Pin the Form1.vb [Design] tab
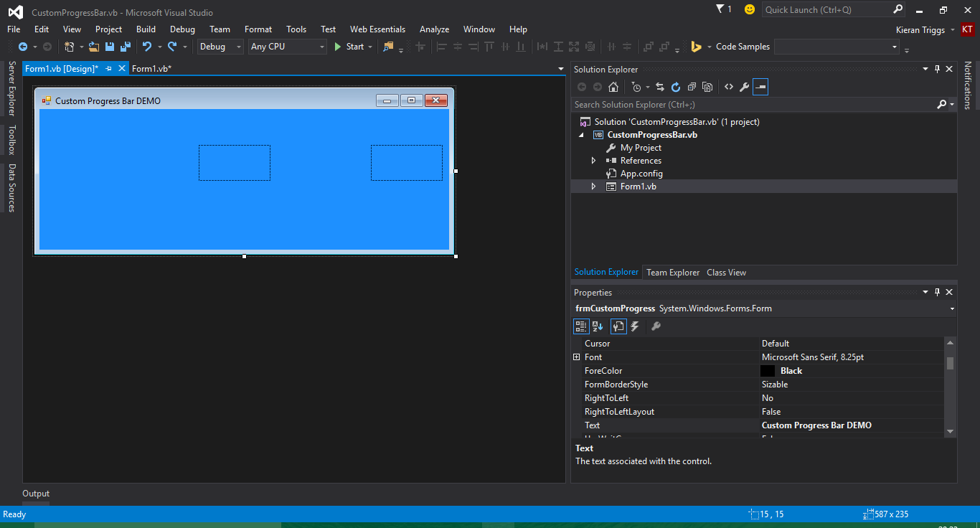Image resolution: width=980 pixels, height=528 pixels. coord(109,69)
